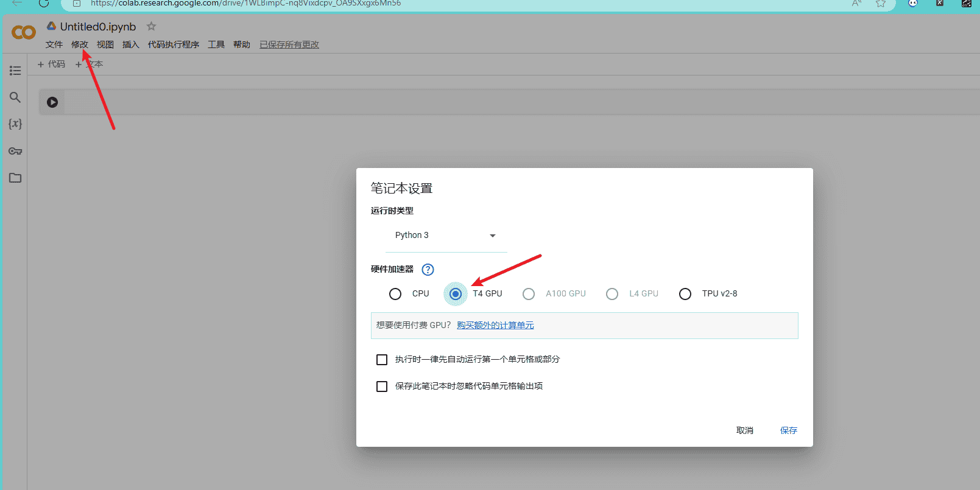Open the find and replace search icon
The image size is (980, 490).
[x=15, y=97]
